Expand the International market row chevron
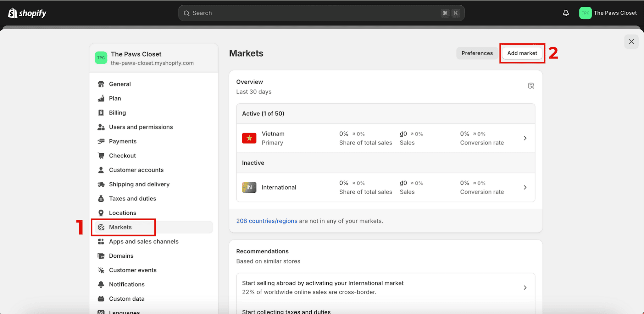 click(x=525, y=187)
